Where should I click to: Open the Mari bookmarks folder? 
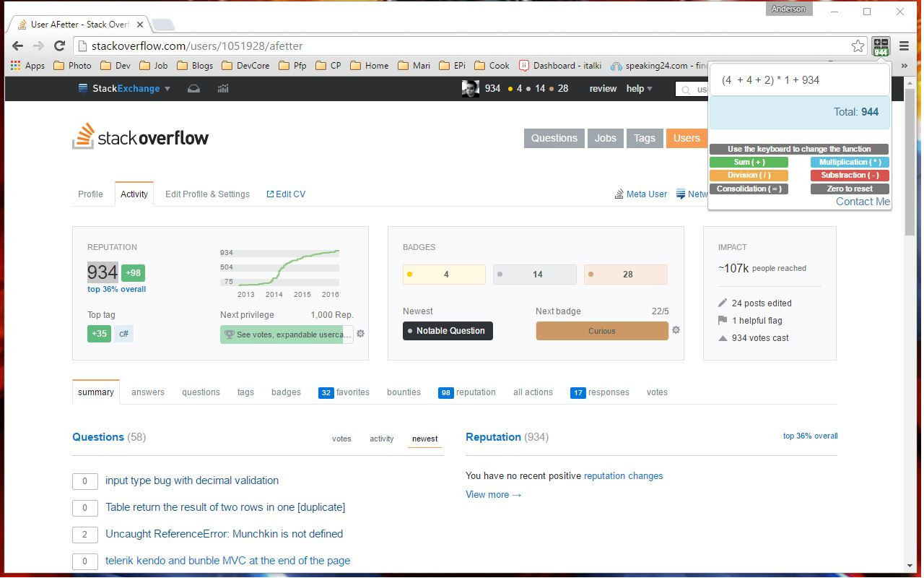(413, 65)
